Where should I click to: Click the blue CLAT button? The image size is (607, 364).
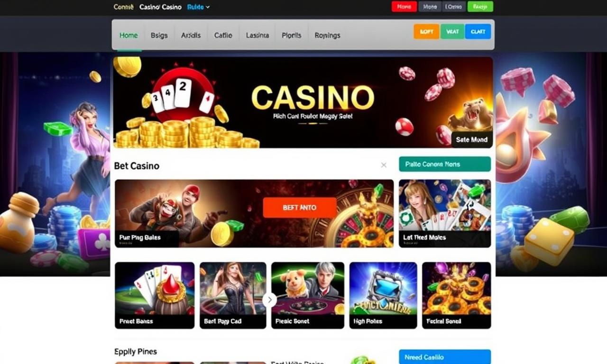tap(478, 31)
